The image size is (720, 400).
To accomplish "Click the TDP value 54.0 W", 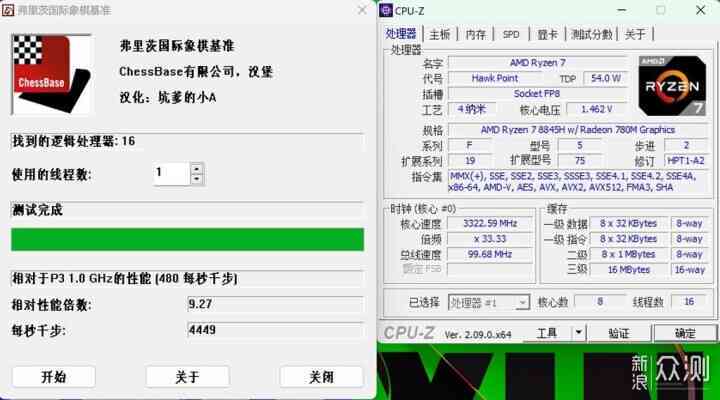I will [x=605, y=78].
